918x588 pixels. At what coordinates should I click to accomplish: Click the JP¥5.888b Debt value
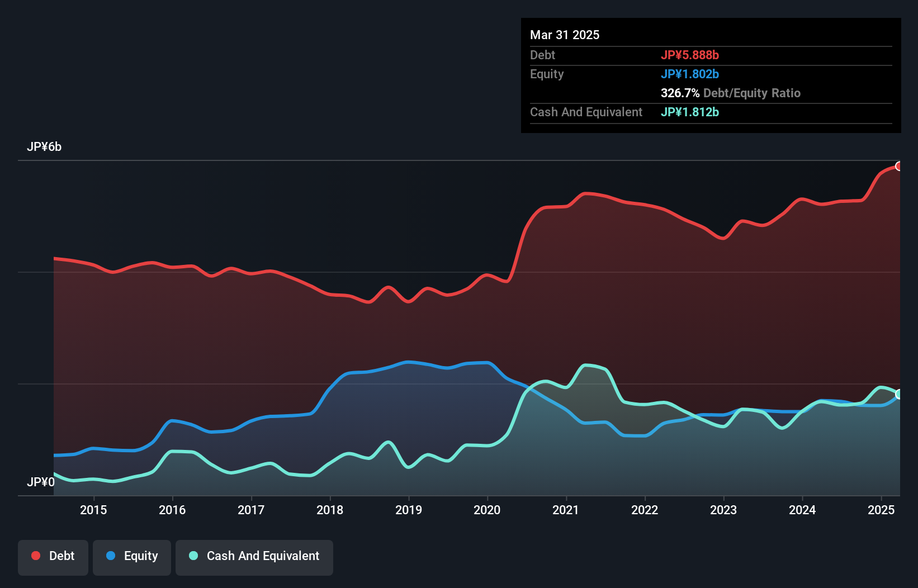[x=690, y=55]
